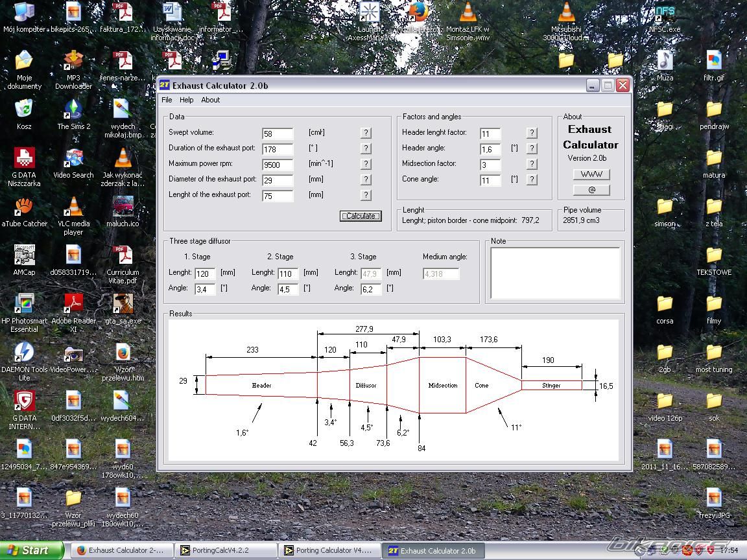Click help button for Header angle
Image resolution: width=747 pixels, height=560 pixels.
(x=532, y=148)
